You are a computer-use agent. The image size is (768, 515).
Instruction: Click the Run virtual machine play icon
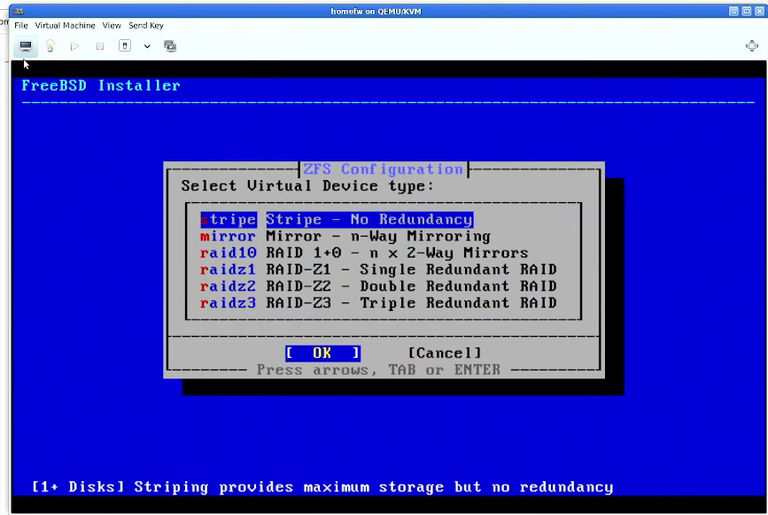coord(74,46)
